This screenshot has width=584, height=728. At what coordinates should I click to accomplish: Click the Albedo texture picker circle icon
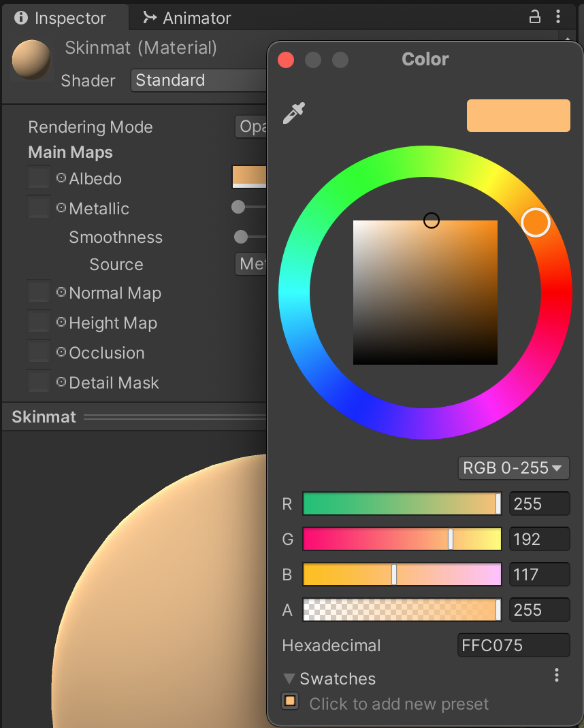click(61, 178)
